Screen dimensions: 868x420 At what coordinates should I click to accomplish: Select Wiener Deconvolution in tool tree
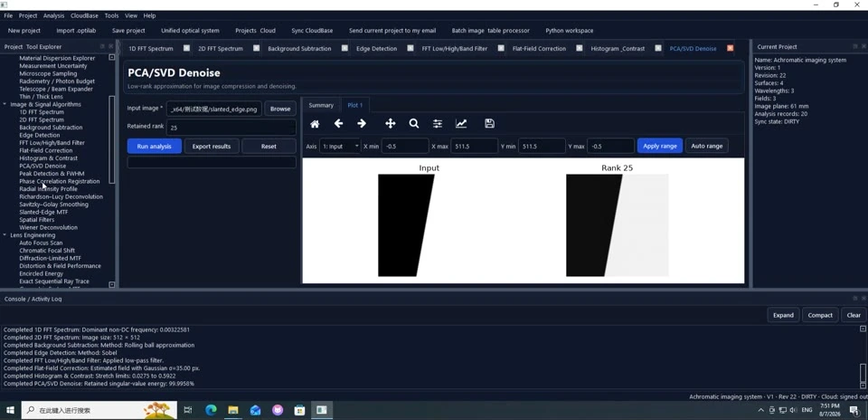[x=48, y=228]
